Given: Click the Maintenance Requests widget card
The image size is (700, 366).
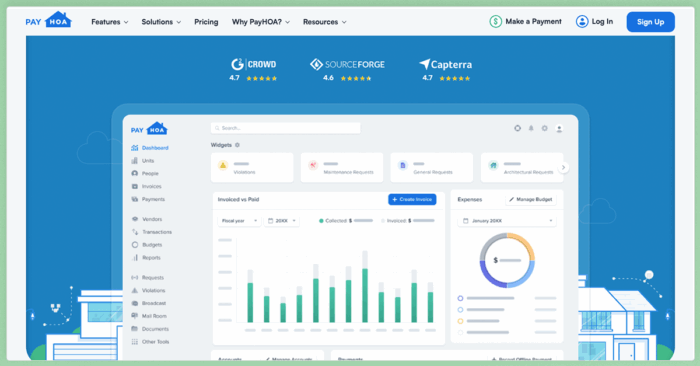Looking at the screenshot, I should click(342, 167).
